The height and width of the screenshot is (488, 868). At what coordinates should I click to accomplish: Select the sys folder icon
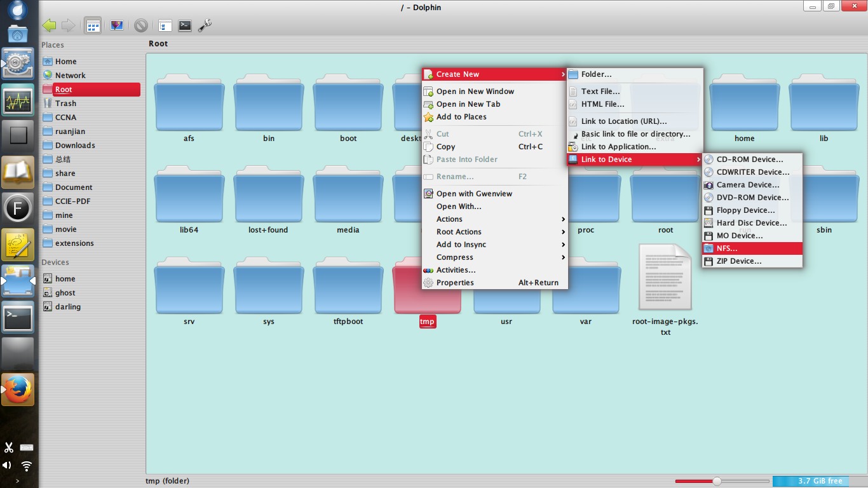click(x=269, y=285)
